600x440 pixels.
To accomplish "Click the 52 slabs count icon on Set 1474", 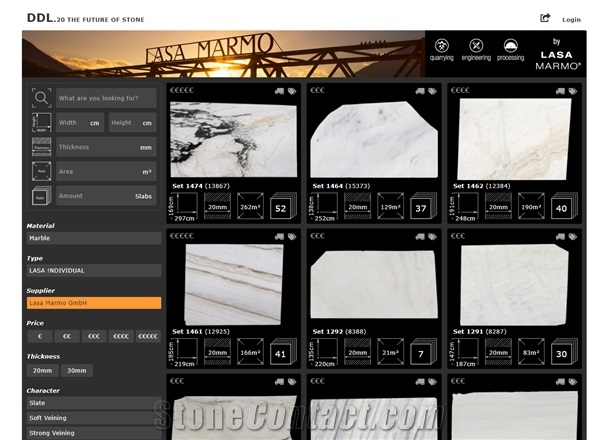I will 283,207.
